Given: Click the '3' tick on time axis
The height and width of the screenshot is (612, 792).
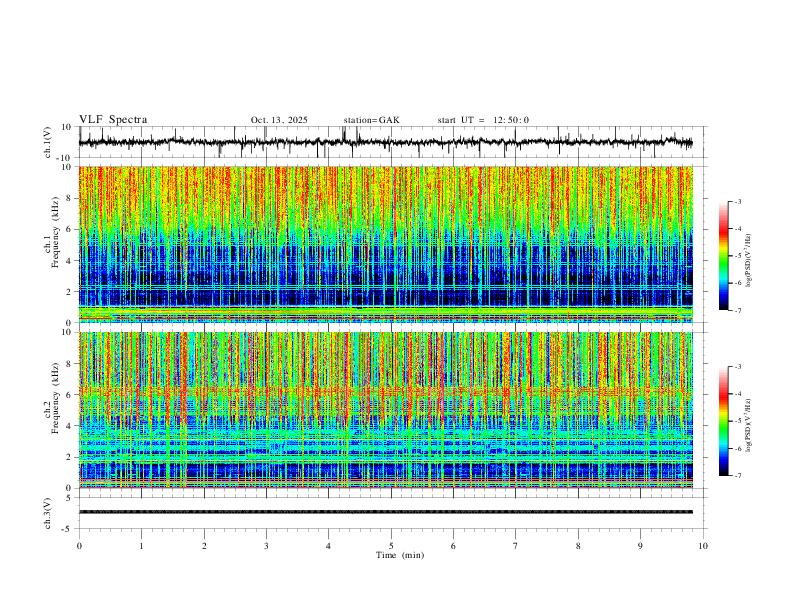Looking at the screenshot, I should point(266,546).
